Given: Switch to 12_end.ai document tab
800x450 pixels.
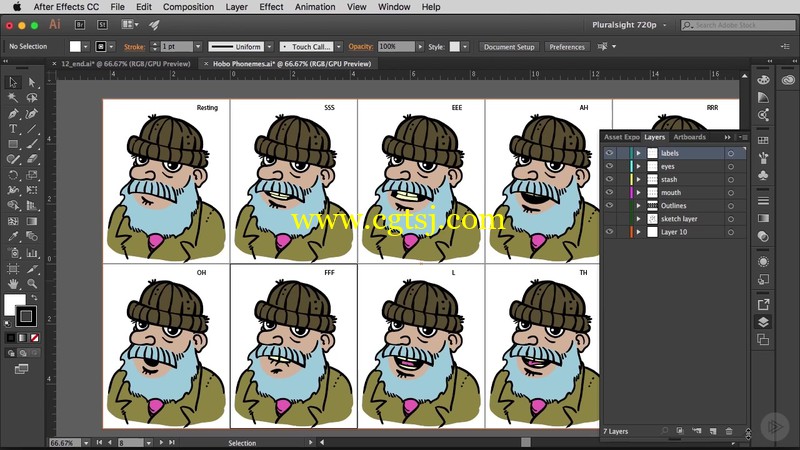Looking at the screenshot, I should point(126,64).
